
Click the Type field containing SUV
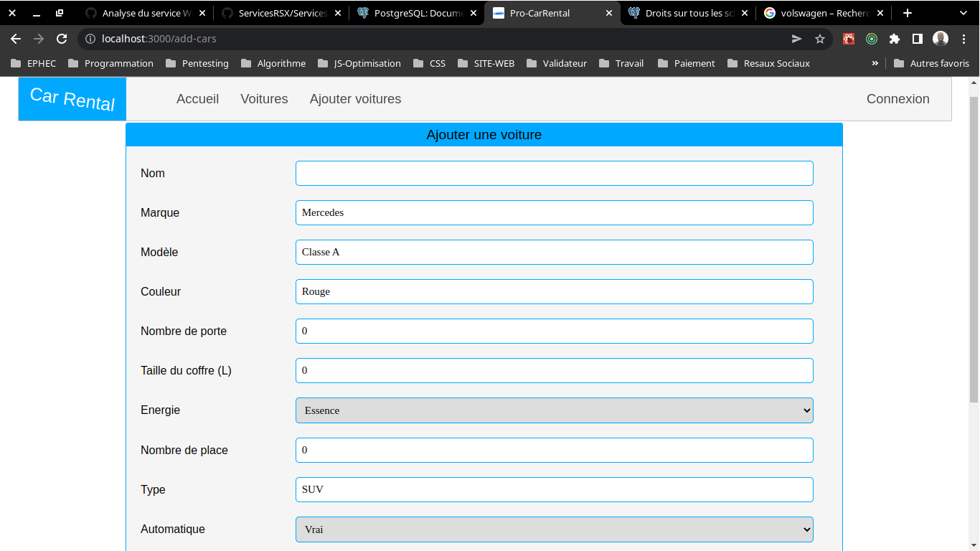555,489
